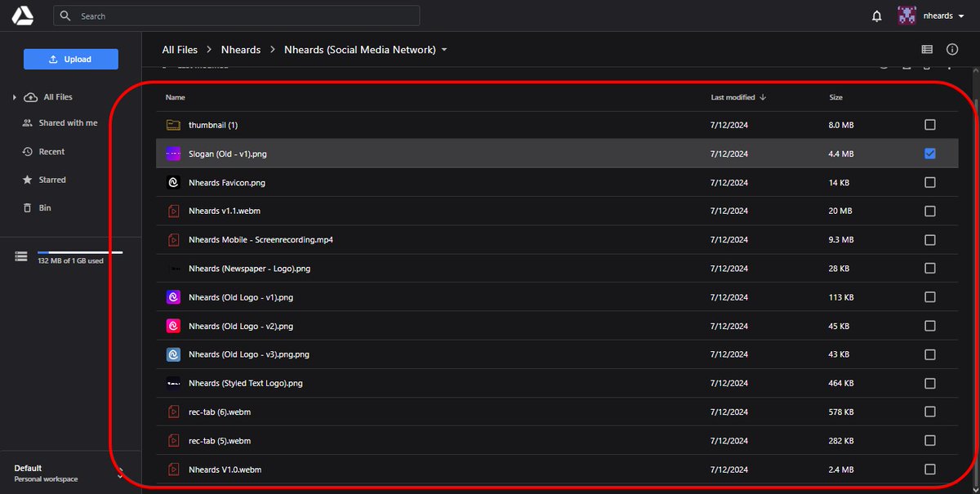Click the video icon of Screenrecording.mp4
This screenshot has width=980, height=494.
point(172,240)
